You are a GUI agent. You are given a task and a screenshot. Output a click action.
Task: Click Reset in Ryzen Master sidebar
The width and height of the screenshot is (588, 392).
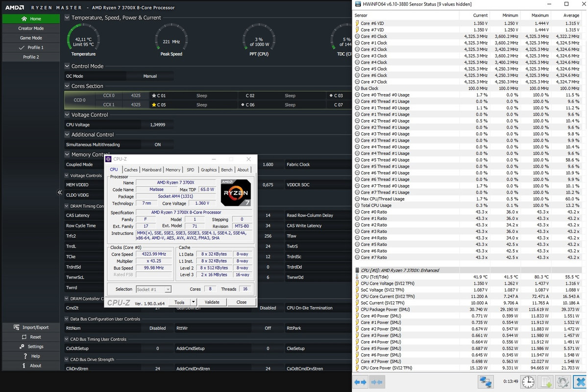[31, 337]
